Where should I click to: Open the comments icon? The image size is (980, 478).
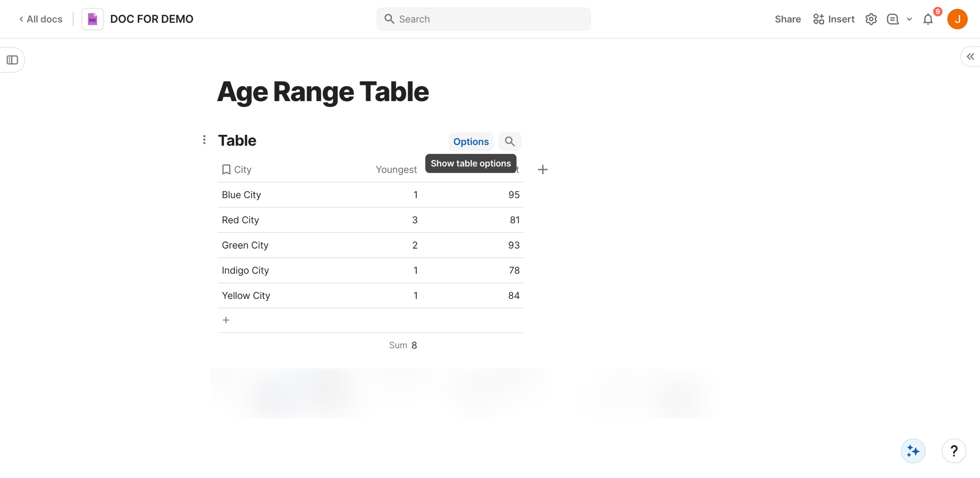(x=893, y=19)
